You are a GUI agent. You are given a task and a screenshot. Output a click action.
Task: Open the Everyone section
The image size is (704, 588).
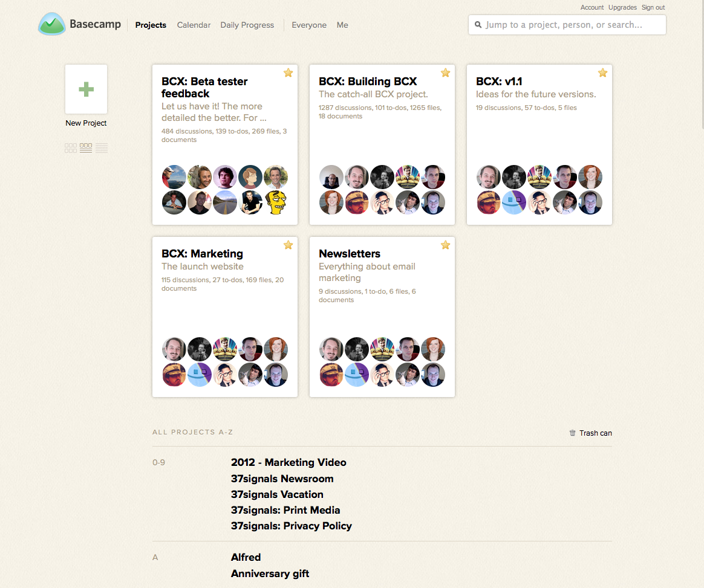[309, 25]
